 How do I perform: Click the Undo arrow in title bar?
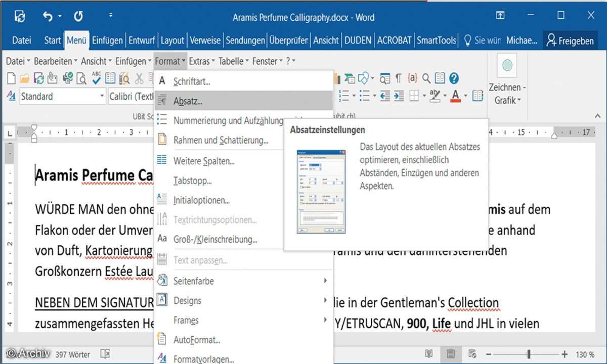[48, 17]
